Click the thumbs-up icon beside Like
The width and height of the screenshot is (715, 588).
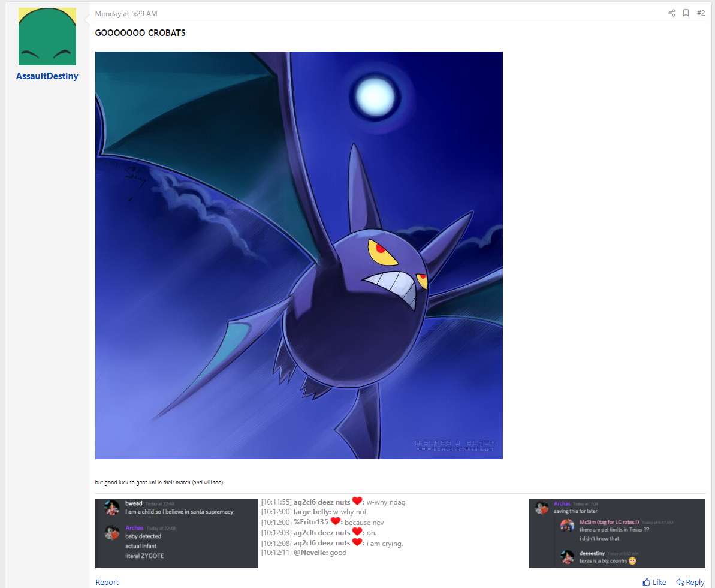tap(646, 582)
